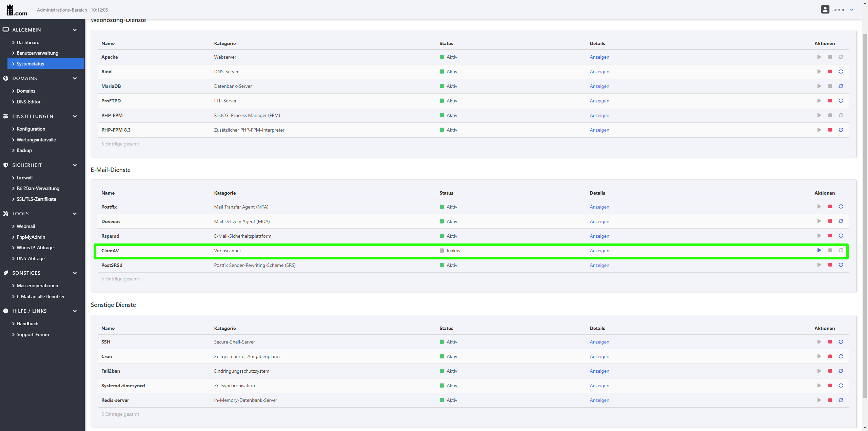This screenshot has width=868, height=431.
Task: Stop the ProFTPD FTP service
Action: [x=830, y=101]
